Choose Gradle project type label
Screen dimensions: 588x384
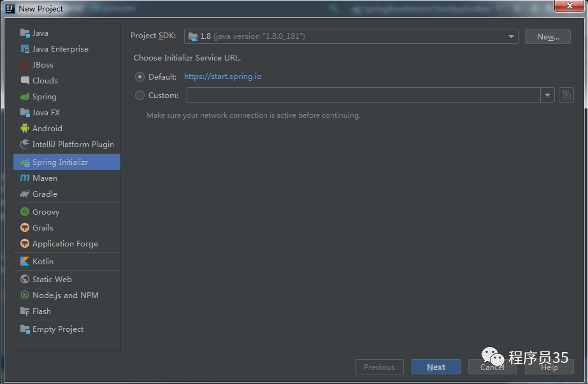coord(45,194)
